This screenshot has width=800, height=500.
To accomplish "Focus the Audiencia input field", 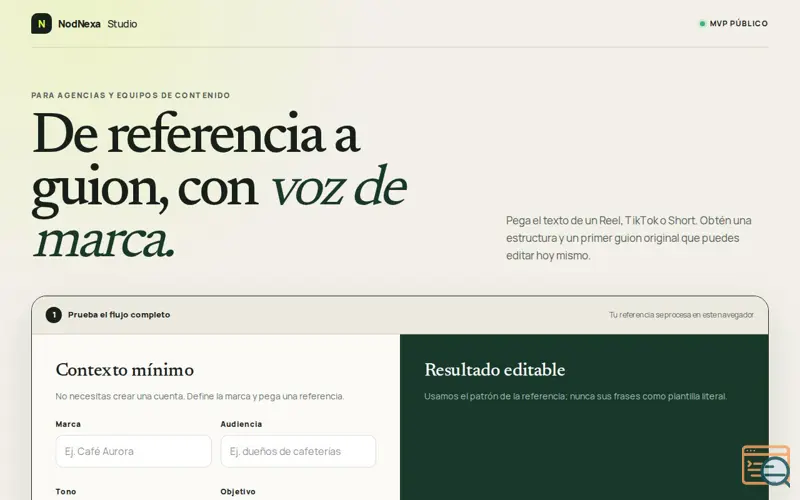I will click(x=298, y=451).
